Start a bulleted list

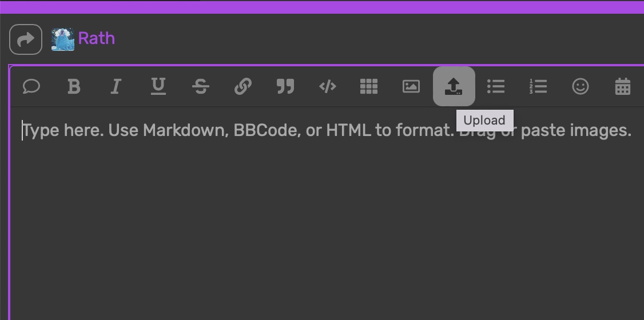(496, 86)
